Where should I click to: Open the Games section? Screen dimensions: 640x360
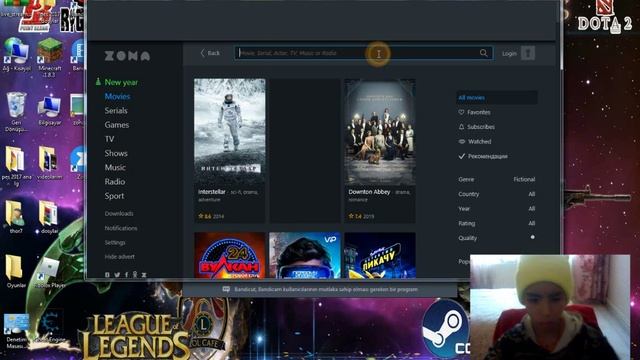point(117,125)
